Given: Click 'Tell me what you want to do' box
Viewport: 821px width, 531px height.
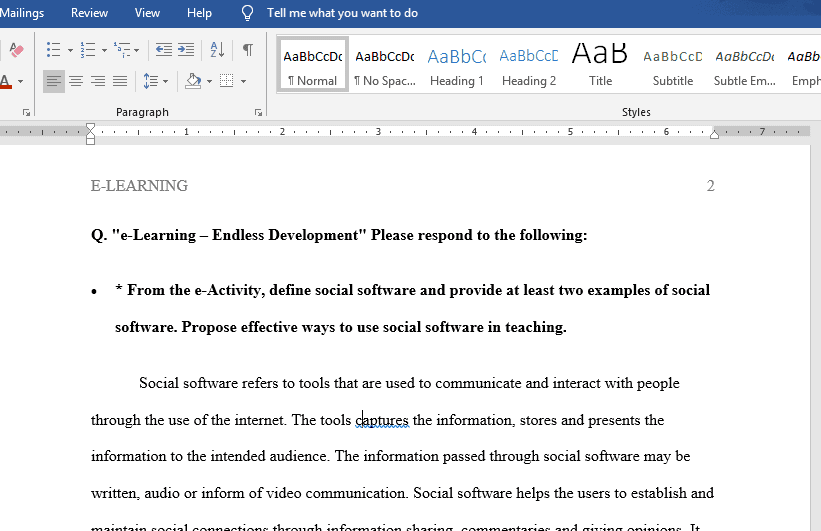Looking at the screenshot, I should (342, 13).
